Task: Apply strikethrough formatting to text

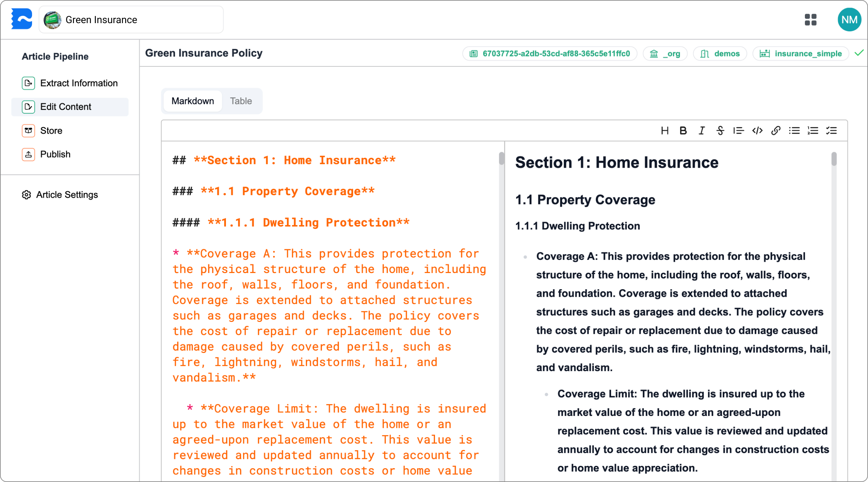Action: coord(720,131)
